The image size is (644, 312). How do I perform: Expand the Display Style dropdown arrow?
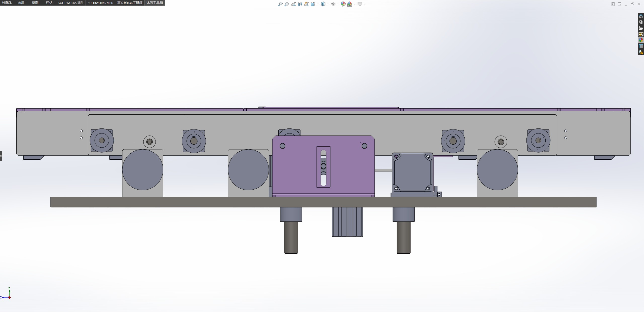click(x=328, y=4)
